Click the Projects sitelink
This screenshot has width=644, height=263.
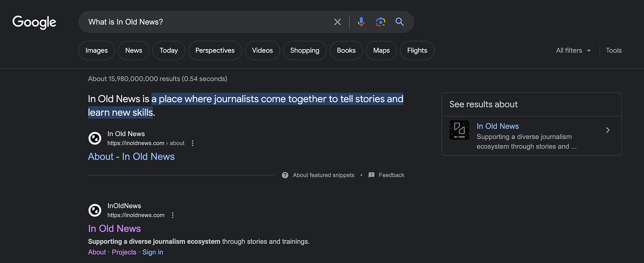(124, 252)
